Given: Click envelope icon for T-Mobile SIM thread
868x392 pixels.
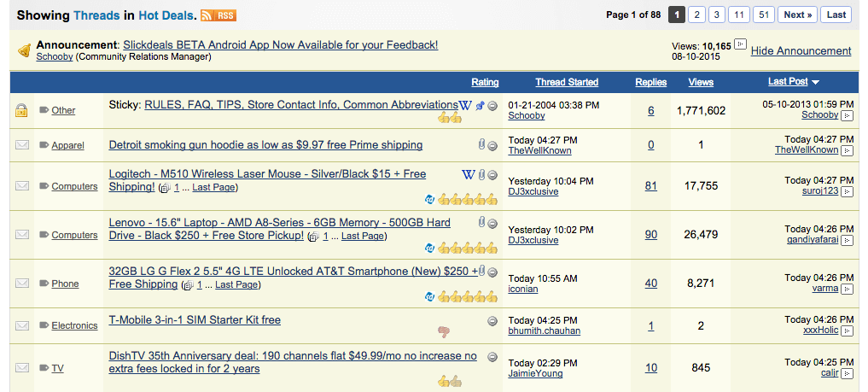Looking at the screenshot, I should tap(21, 325).
